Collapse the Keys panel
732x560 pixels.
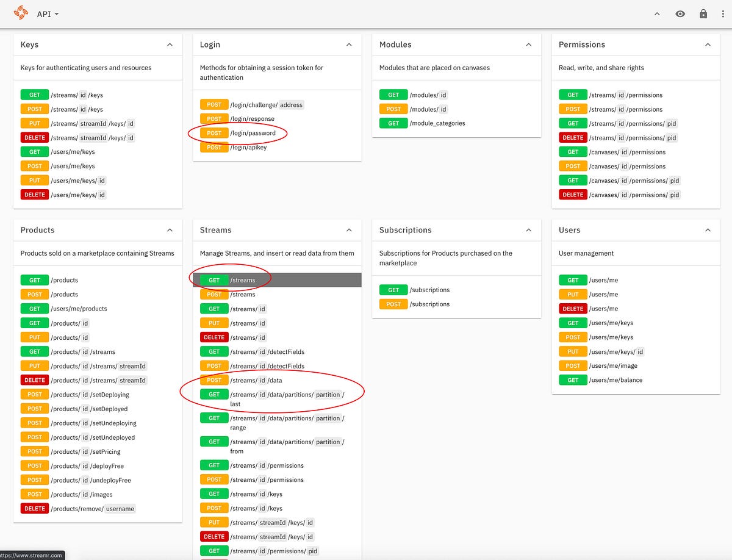[171, 45]
